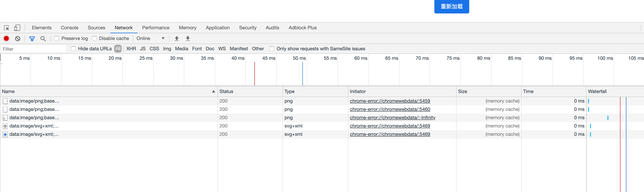The height and width of the screenshot is (192, 644).
Task: Enable the Disable cache checkbox
Action: click(94, 38)
